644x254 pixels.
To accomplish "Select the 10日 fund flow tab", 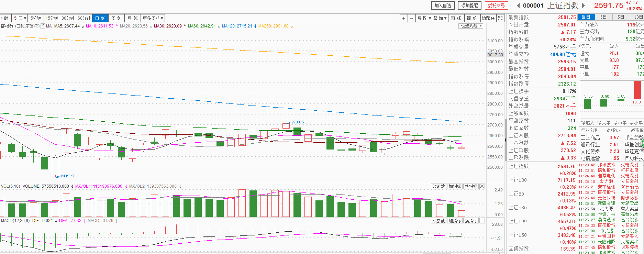I will click(637, 17).
